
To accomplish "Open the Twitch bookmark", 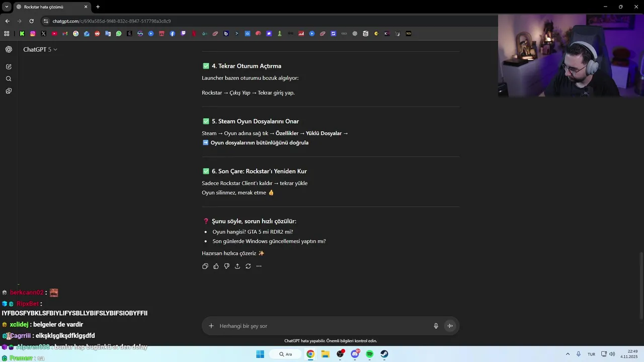I will pyautogui.click(x=183, y=34).
